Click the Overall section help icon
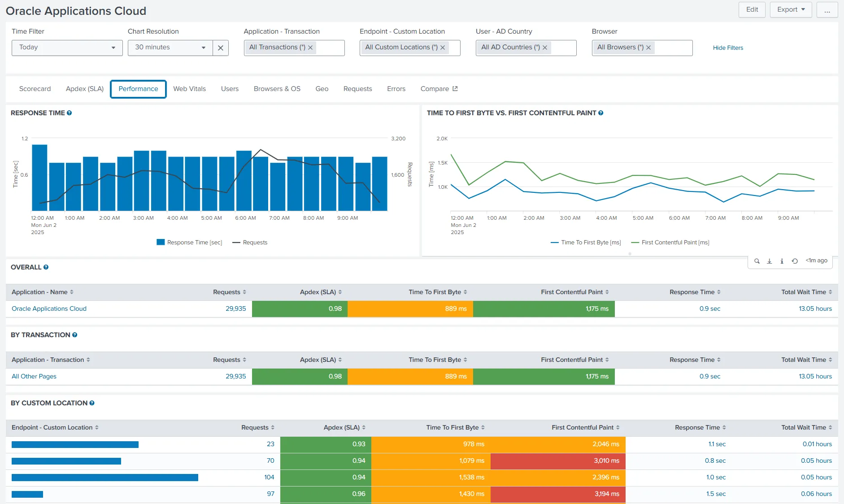This screenshot has height=504, width=844. (x=46, y=267)
